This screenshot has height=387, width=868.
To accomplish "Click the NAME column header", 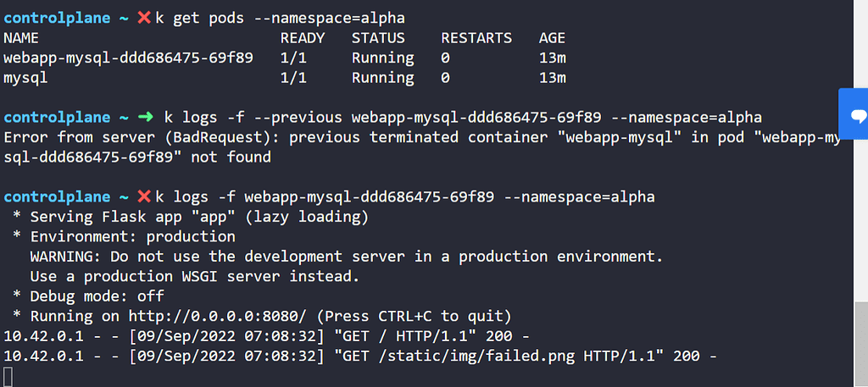I will pyautogui.click(x=21, y=38).
